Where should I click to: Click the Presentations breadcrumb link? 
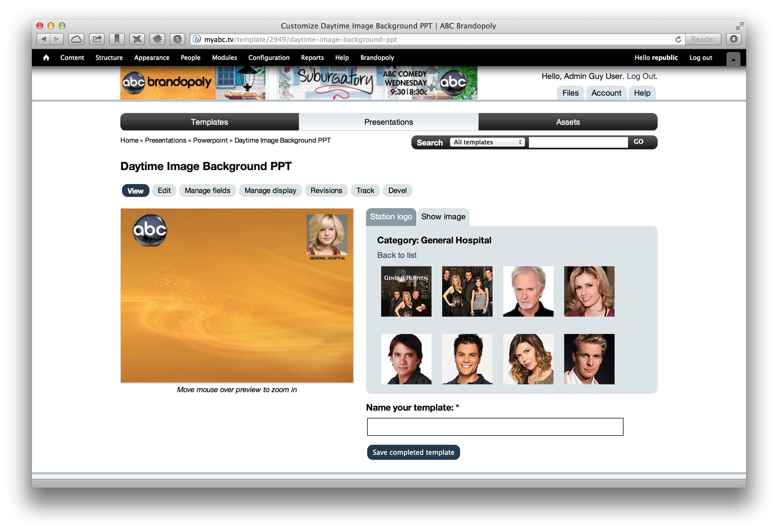tap(165, 140)
